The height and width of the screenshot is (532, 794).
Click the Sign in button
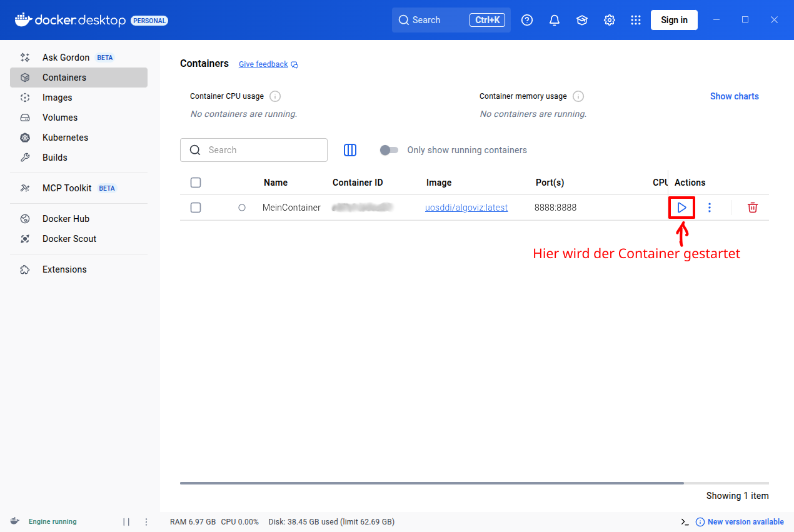pos(674,20)
